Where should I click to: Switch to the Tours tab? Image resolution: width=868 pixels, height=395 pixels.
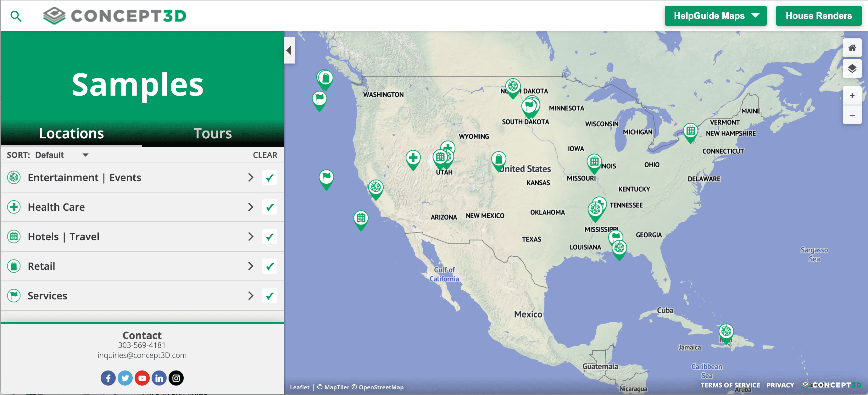click(x=213, y=133)
